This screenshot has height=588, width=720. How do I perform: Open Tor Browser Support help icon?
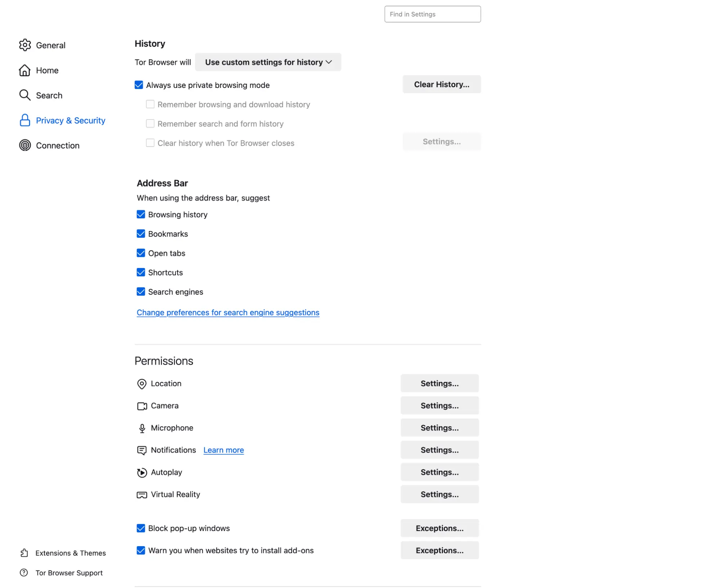tap(24, 573)
